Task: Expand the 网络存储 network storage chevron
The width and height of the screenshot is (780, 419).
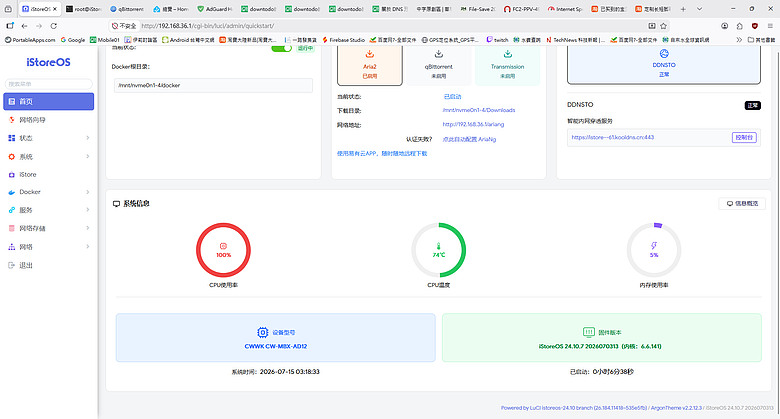Action: 88,228
